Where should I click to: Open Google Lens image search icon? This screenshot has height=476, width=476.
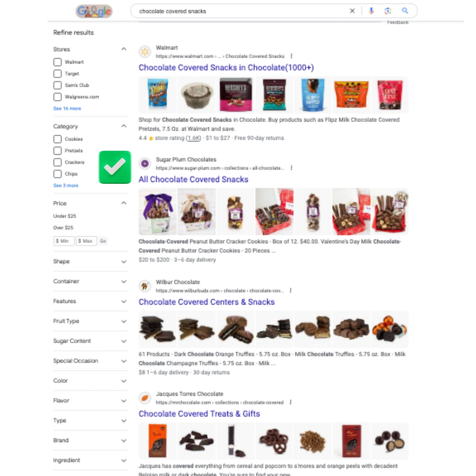pyautogui.click(x=388, y=11)
